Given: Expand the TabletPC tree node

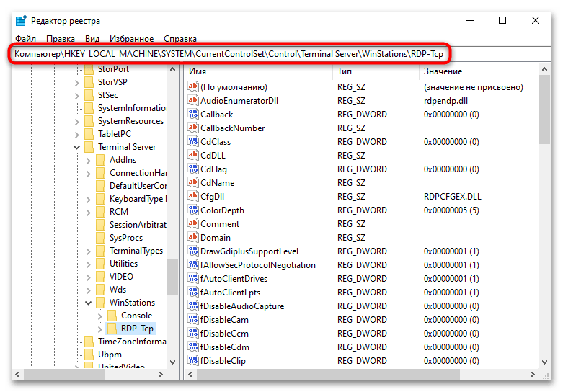Looking at the screenshot, I should (x=77, y=135).
